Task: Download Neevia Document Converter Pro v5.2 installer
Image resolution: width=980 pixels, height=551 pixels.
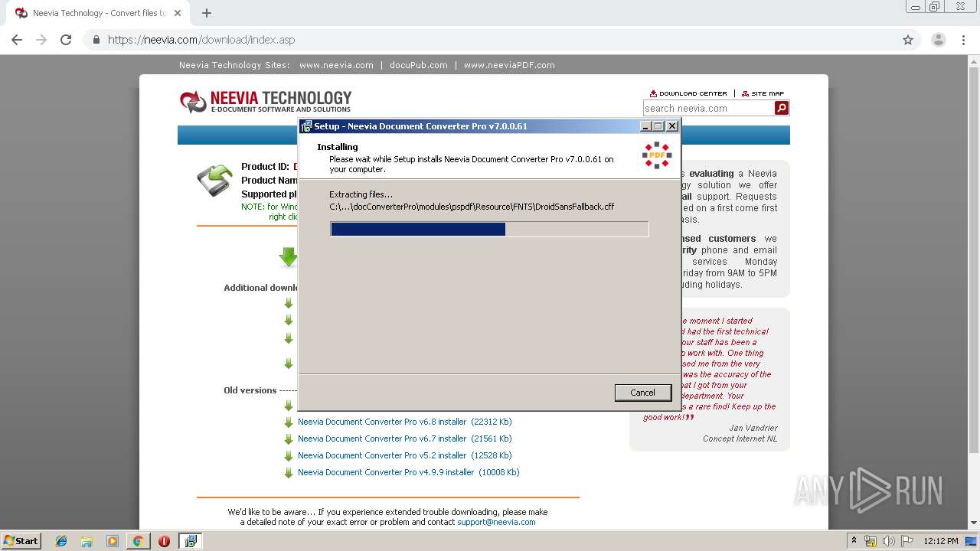Action: point(404,455)
